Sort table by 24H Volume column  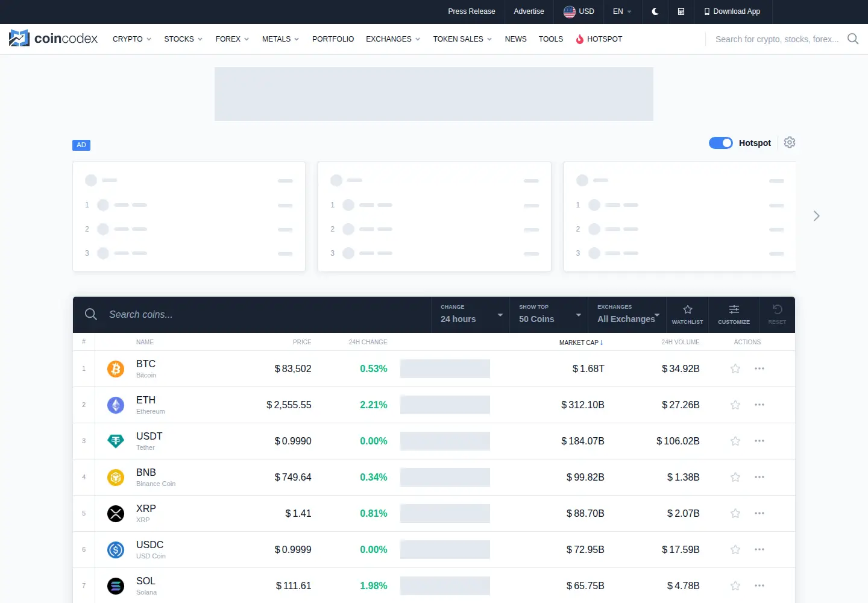coord(681,342)
